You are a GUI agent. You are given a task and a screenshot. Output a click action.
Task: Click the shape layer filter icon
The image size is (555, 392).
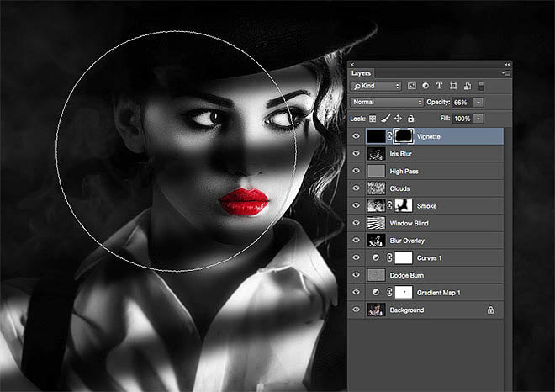[453, 86]
